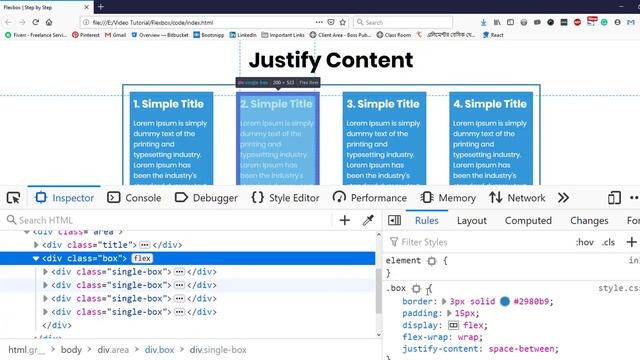Toggle the flexbox highlighter icon

(453, 325)
